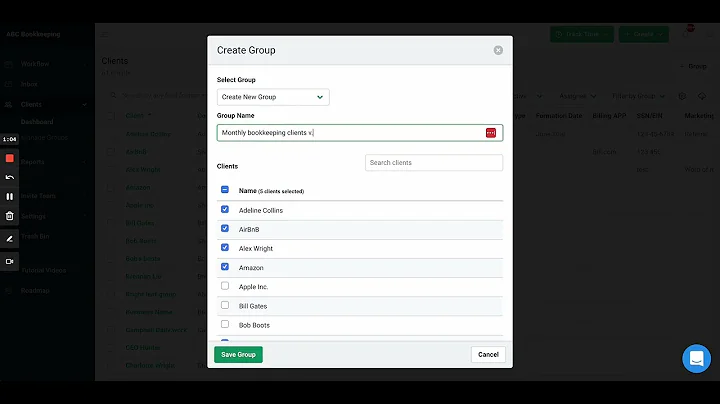Check the Bob Boots client checkbox
The image size is (720, 404).
[225, 324]
